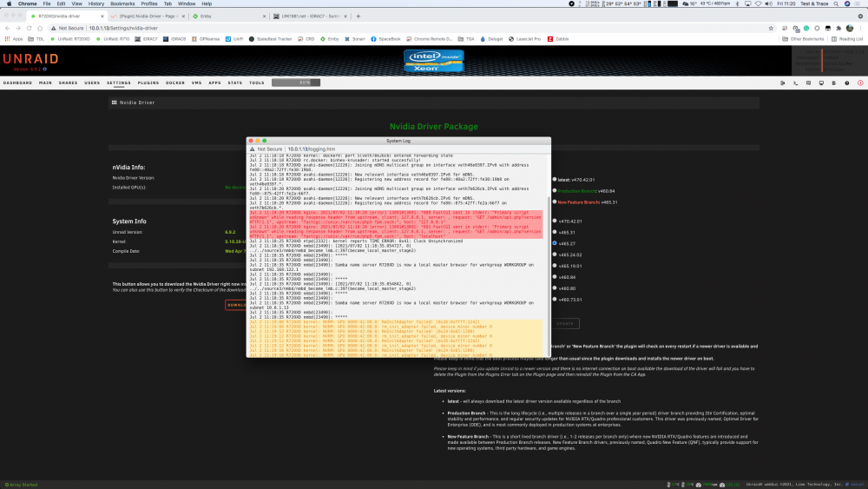Expand the TGA bookmarks folder

point(466,39)
